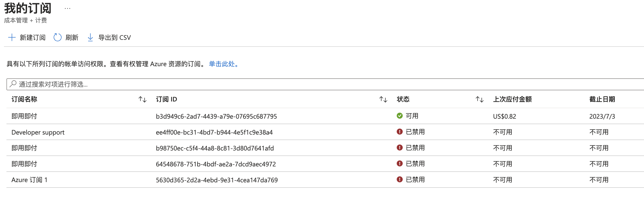Click 已禁用 status in Azure 订阅 1 row
644x198 pixels.
click(x=415, y=180)
